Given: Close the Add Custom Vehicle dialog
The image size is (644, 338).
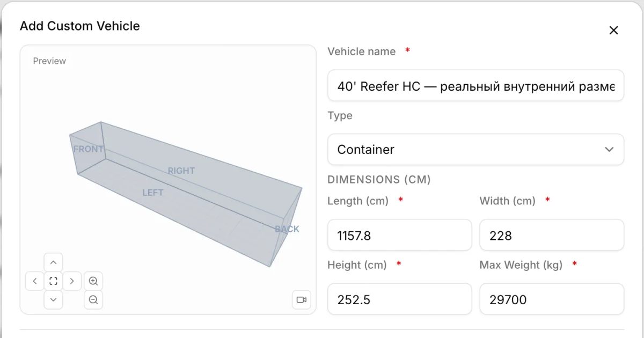Looking at the screenshot, I should pos(614,31).
